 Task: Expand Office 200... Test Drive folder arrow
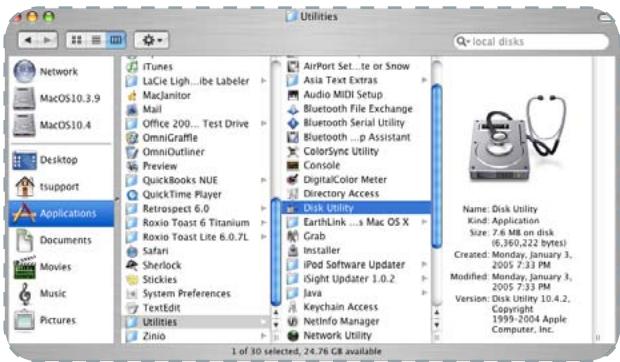click(263, 124)
